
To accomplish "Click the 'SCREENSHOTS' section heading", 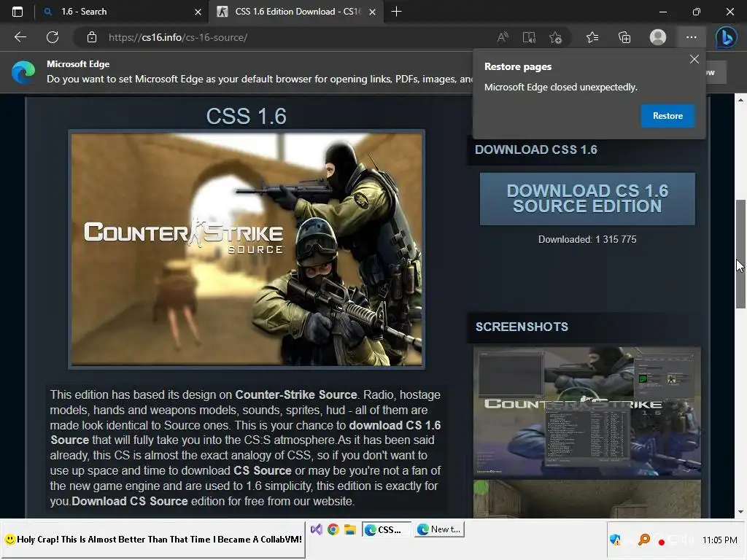I will pos(522,327).
